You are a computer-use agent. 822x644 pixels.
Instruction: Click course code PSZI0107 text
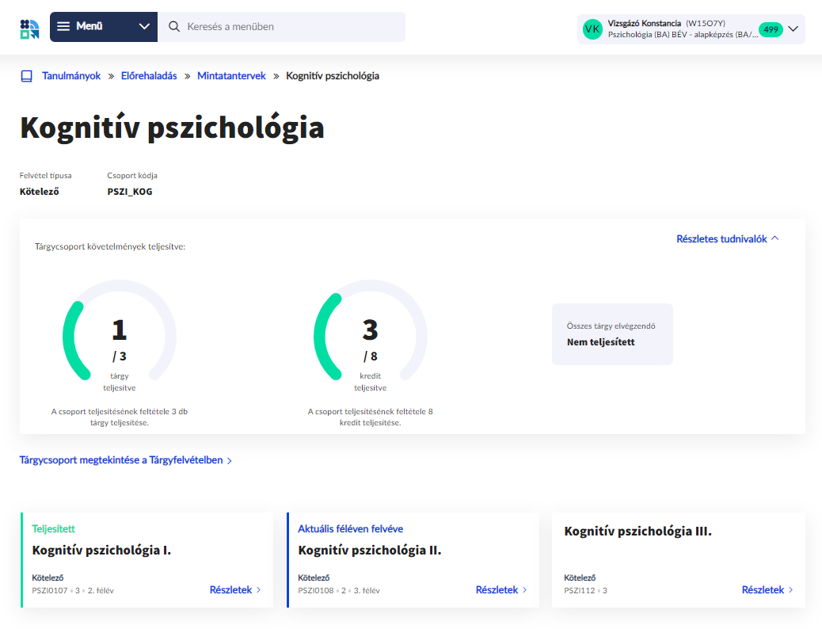pyautogui.click(x=50, y=590)
